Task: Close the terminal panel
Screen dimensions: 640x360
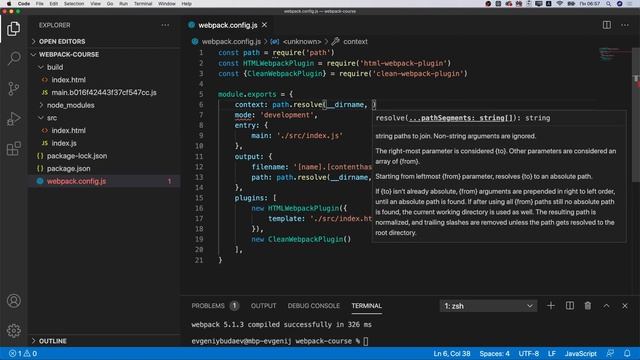Action: click(624, 305)
